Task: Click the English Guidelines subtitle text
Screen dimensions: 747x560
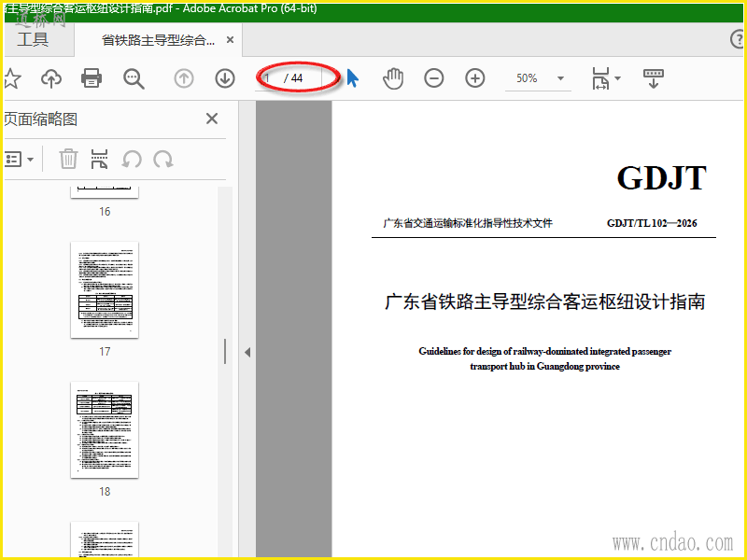Action: (544, 358)
